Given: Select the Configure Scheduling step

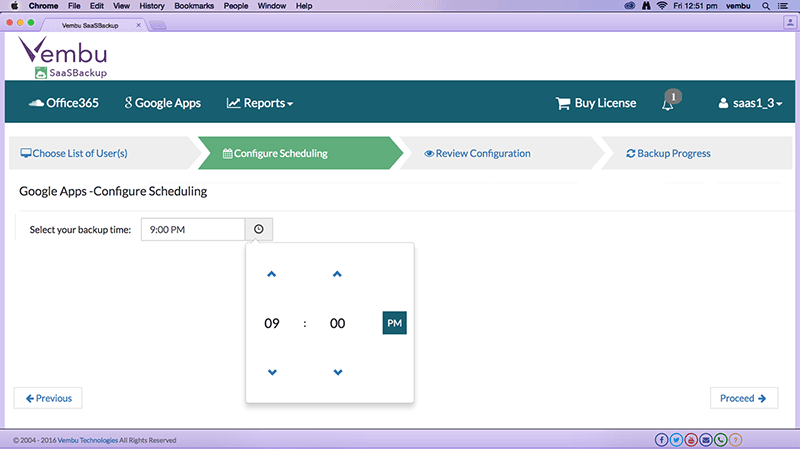Looking at the screenshot, I should (x=275, y=153).
